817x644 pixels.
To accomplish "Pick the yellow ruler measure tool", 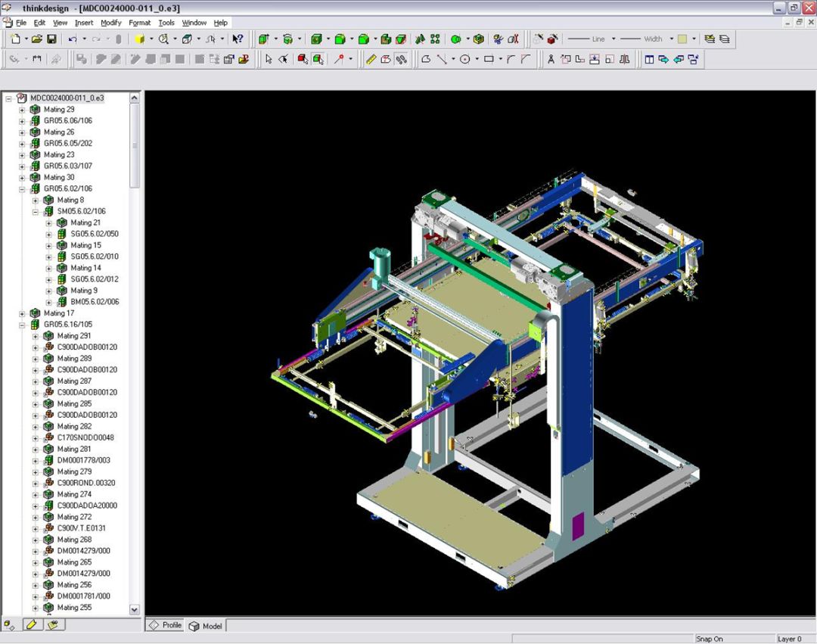I will click(x=371, y=59).
